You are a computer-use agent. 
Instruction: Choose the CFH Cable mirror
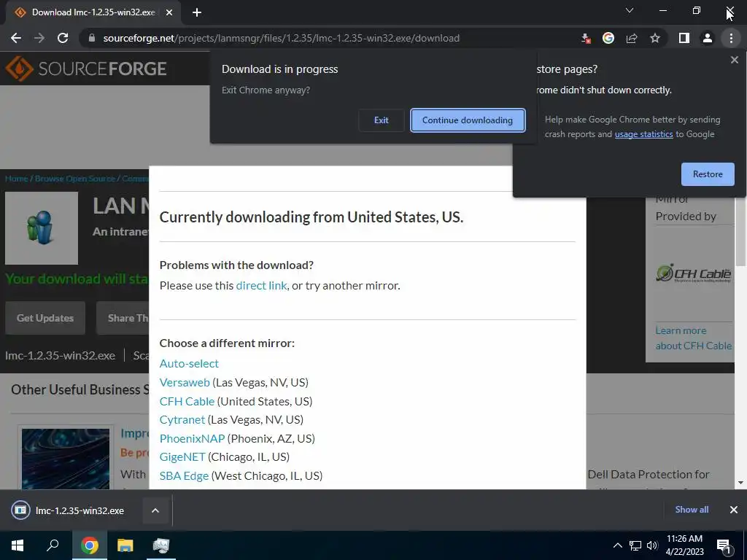click(x=187, y=401)
